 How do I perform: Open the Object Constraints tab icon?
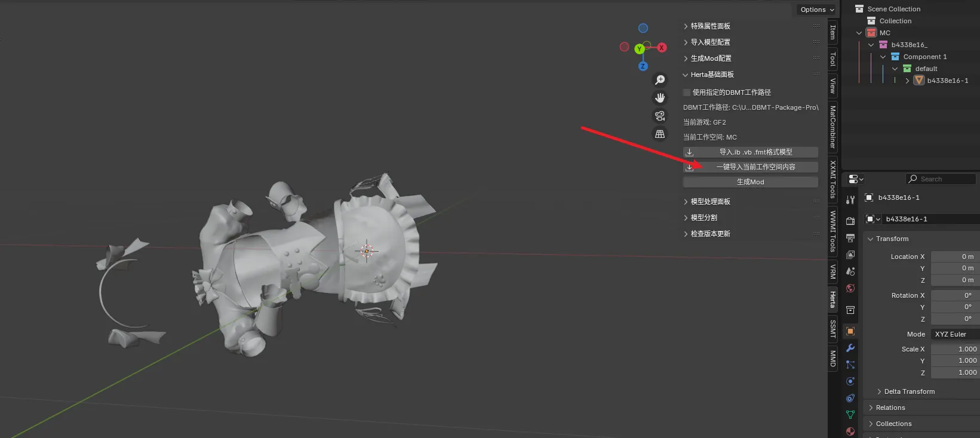pyautogui.click(x=850, y=398)
